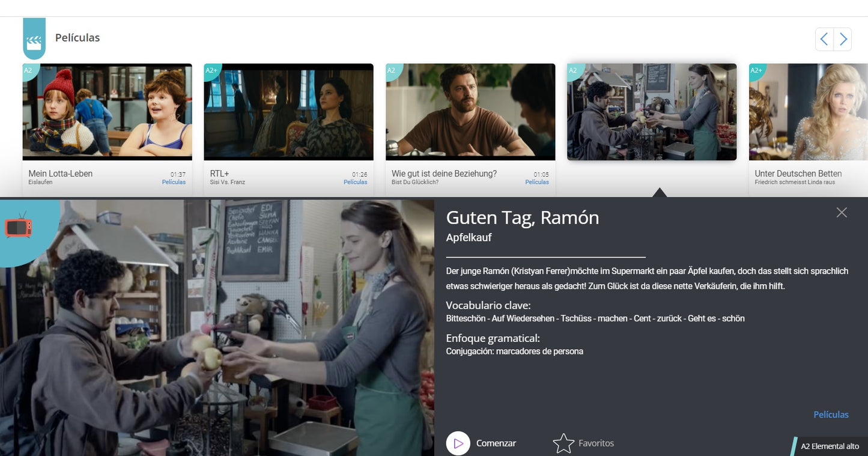Click the Enfoque gramatical heading
The width and height of the screenshot is (868, 456).
[x=493, y=338]
